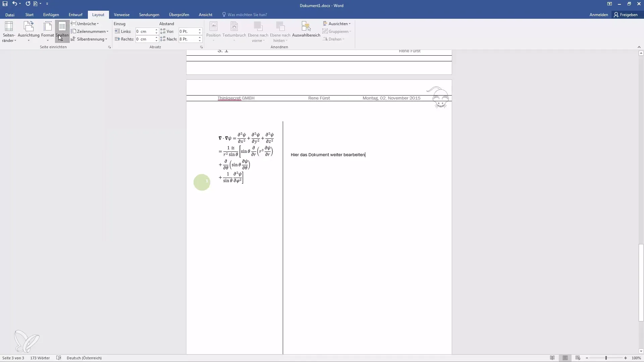
Task: Open the Gruppieren dropdown
Action: click(337, 32)
